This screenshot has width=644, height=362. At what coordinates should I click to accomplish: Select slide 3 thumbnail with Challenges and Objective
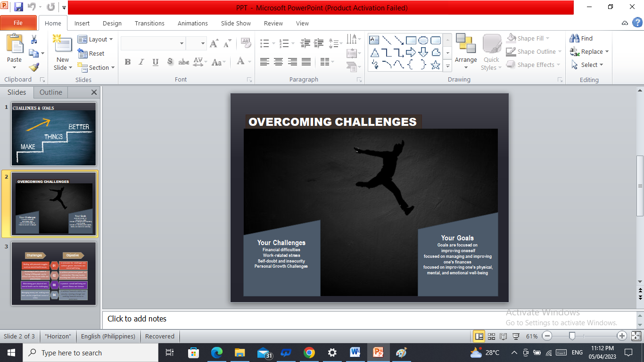[x=54, y=273]
